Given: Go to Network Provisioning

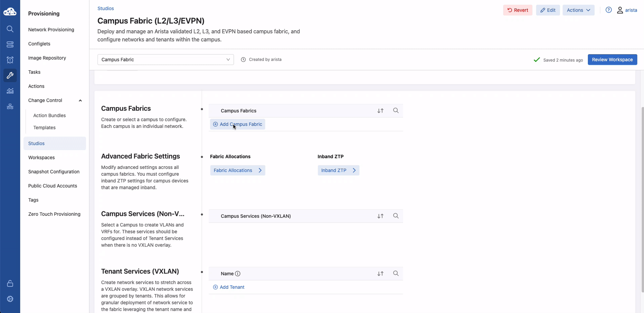Looking at the screenshot, I should click(x=51, y=30).
